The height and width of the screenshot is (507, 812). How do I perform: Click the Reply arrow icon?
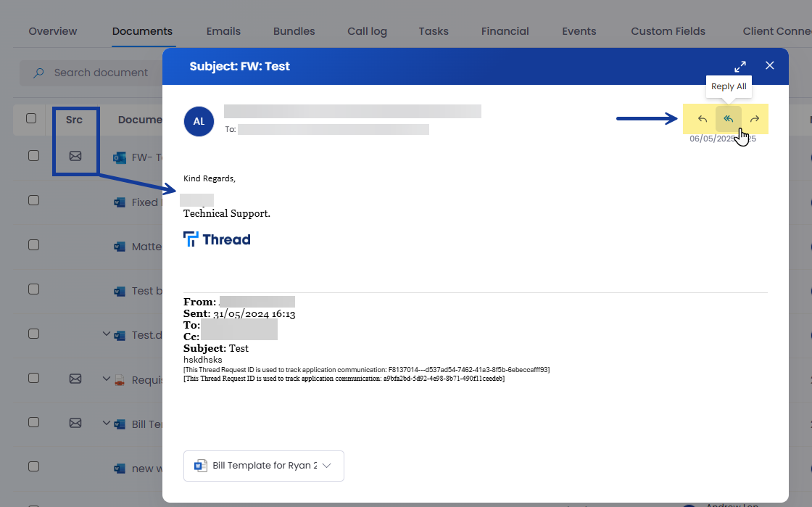pos(703,119)
